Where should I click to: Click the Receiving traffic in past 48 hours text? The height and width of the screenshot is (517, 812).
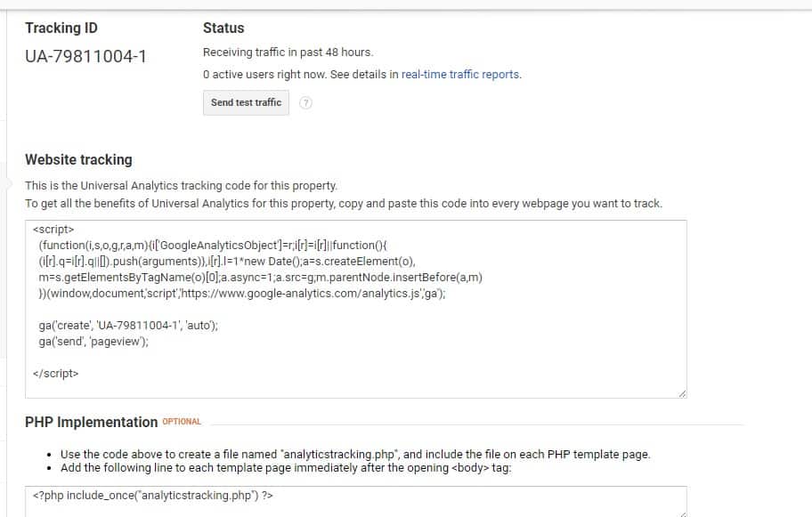pyautogui.click(x=288, y=53)
